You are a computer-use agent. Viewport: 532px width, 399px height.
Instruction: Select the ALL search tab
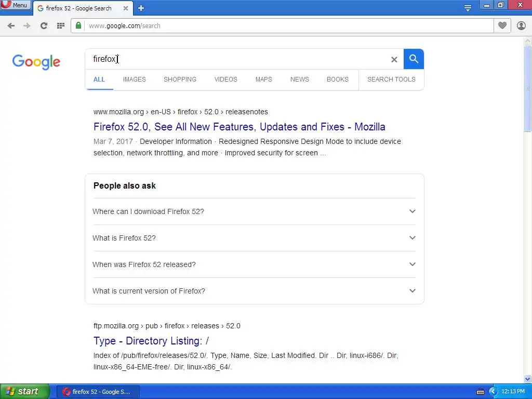click(99, 79)
